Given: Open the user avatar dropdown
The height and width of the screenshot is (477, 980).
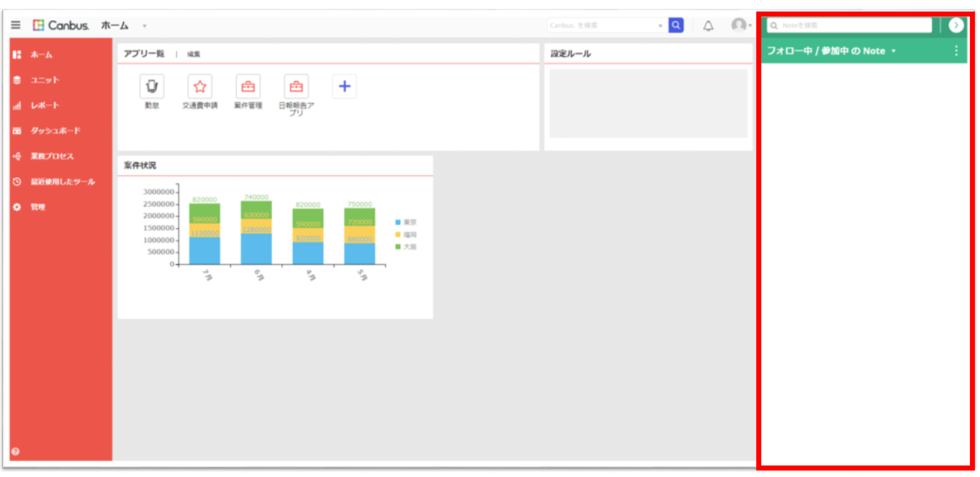Looking at the screenshot, I should click(x=741, y=25).
